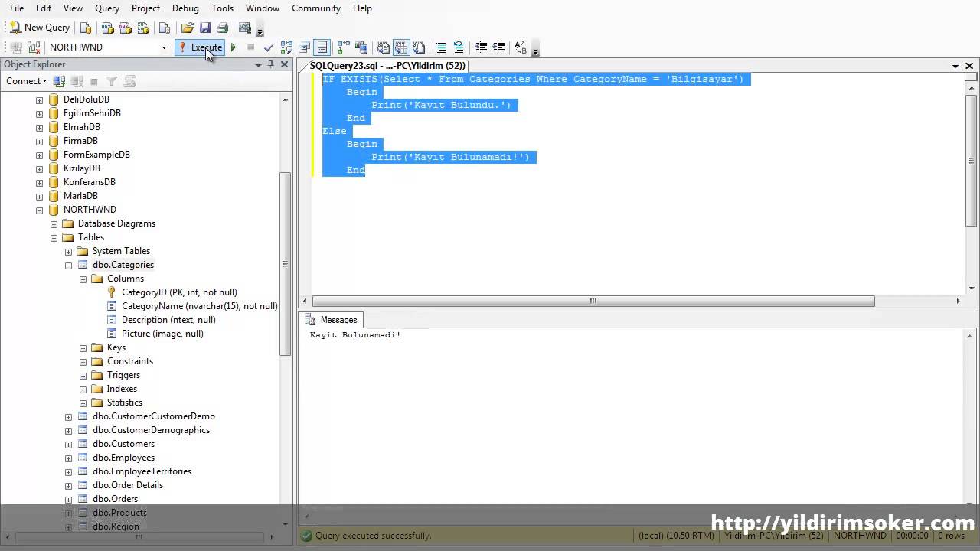Click the Change Connection icon

tap(34, 47)
